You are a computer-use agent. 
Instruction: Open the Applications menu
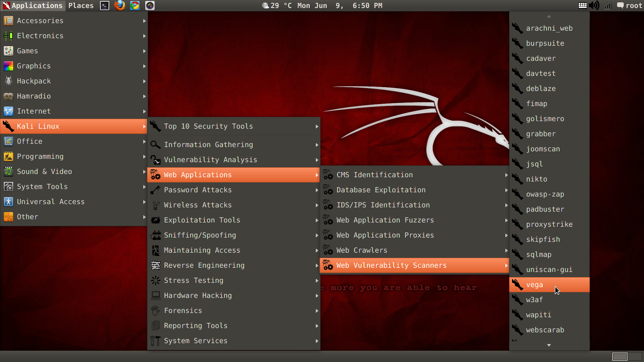point(33,6)
